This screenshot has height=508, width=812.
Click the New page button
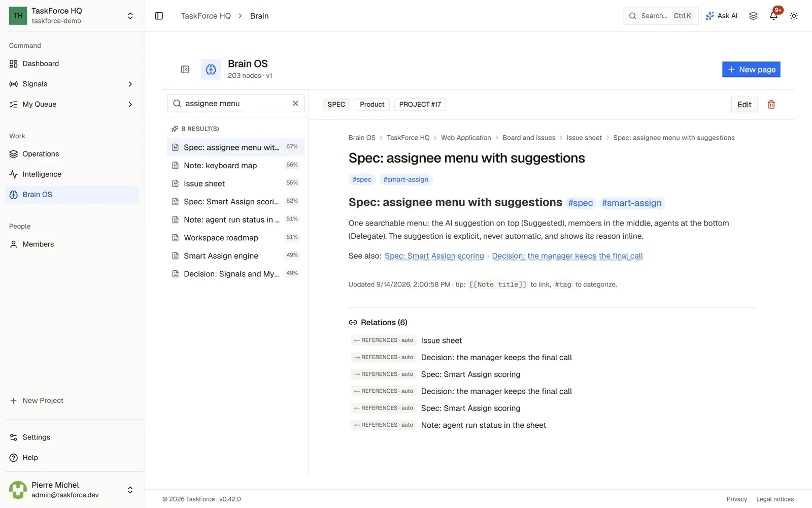coord(751,70)
